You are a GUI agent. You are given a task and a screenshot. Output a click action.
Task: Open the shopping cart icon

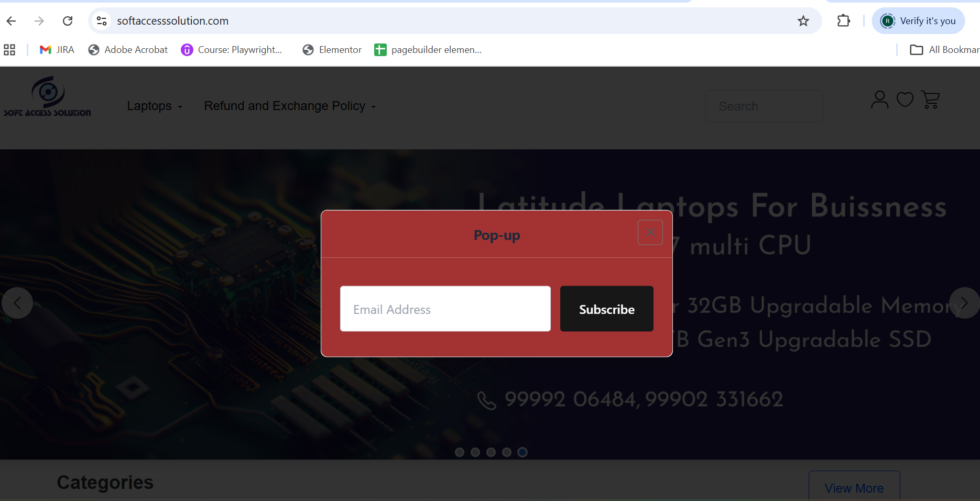[930, 100]
